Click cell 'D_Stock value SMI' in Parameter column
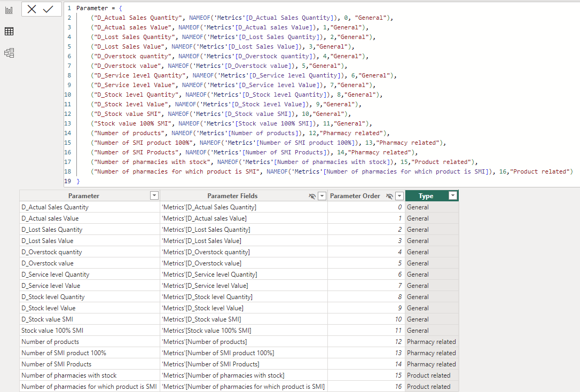The height and width of the screenshot is (392, 580). [90, 319]
